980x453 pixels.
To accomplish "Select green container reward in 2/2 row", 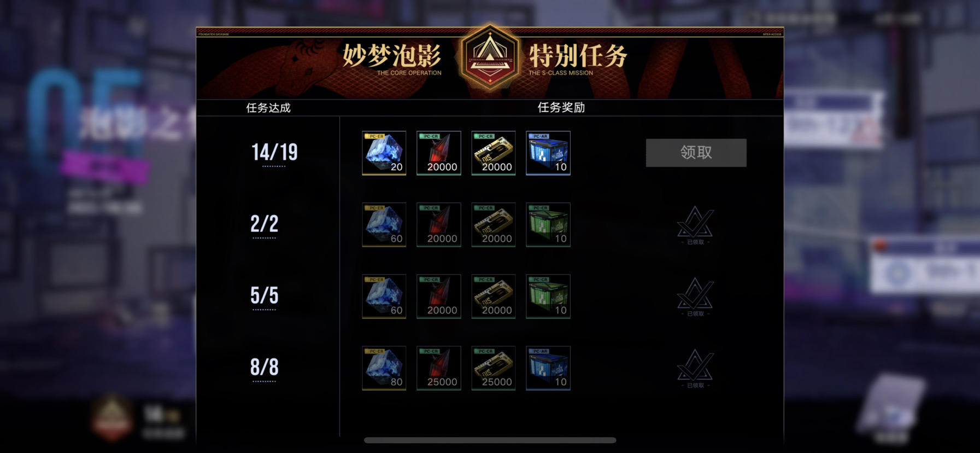I will pos(548,225).
